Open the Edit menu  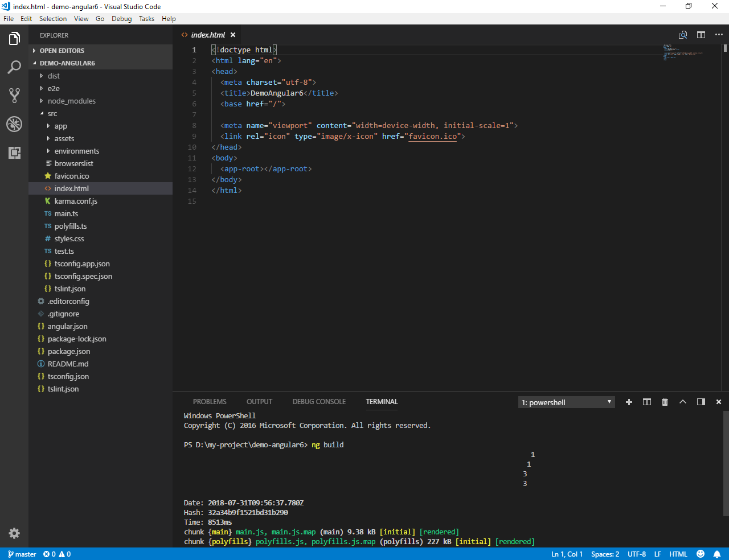26,19
